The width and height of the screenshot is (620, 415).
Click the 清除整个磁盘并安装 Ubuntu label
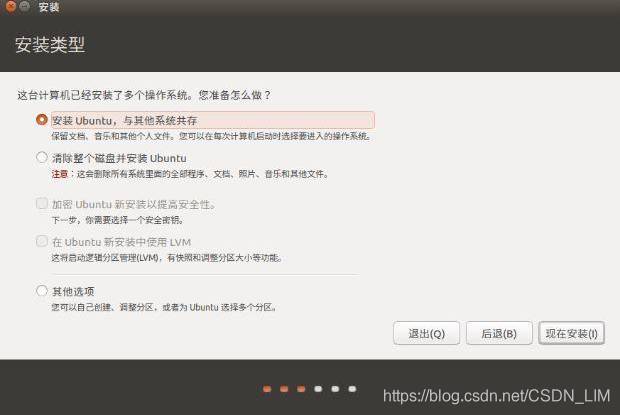pos(119,158)
